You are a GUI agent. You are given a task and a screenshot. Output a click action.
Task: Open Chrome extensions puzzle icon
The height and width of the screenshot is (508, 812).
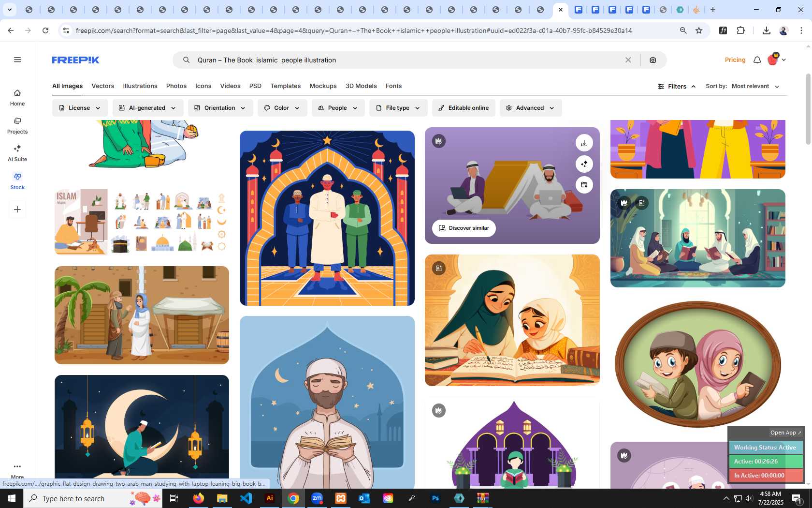click(741, 30)
